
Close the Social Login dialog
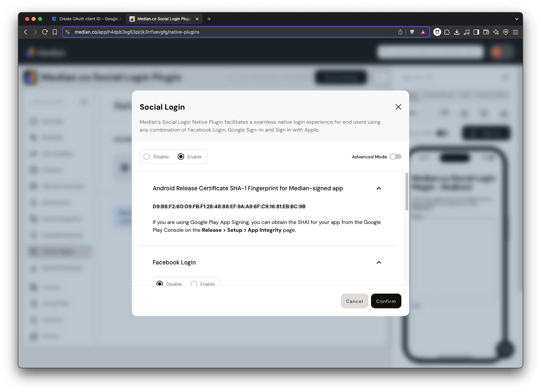click(398, 107)
